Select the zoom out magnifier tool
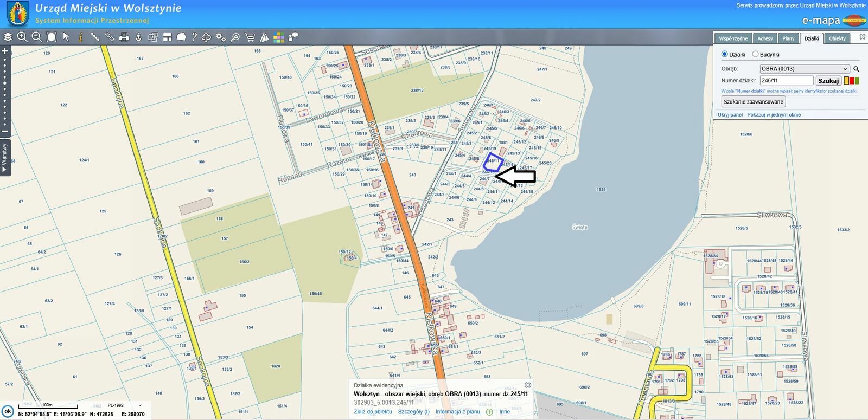 click(x=37, y=37)
